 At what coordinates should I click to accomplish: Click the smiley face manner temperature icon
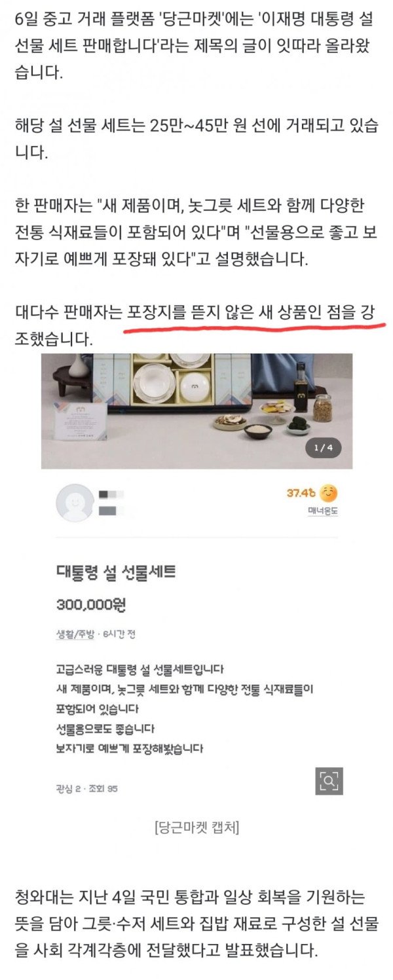coord(329,492)
